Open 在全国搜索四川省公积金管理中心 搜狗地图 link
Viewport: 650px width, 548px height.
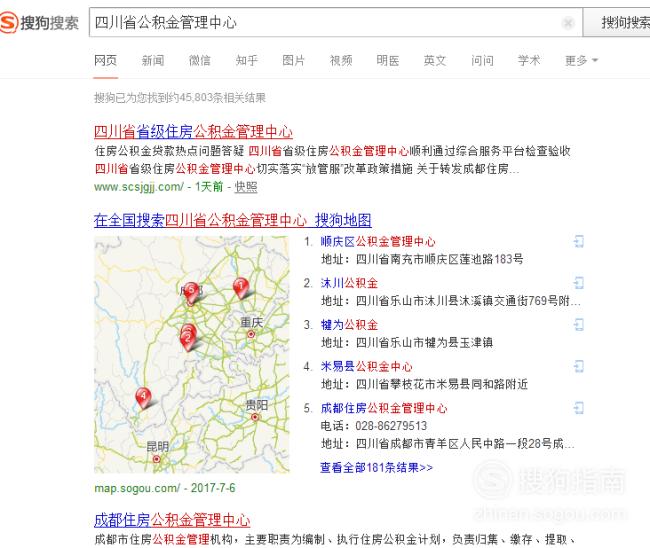[x=233, y=220]
